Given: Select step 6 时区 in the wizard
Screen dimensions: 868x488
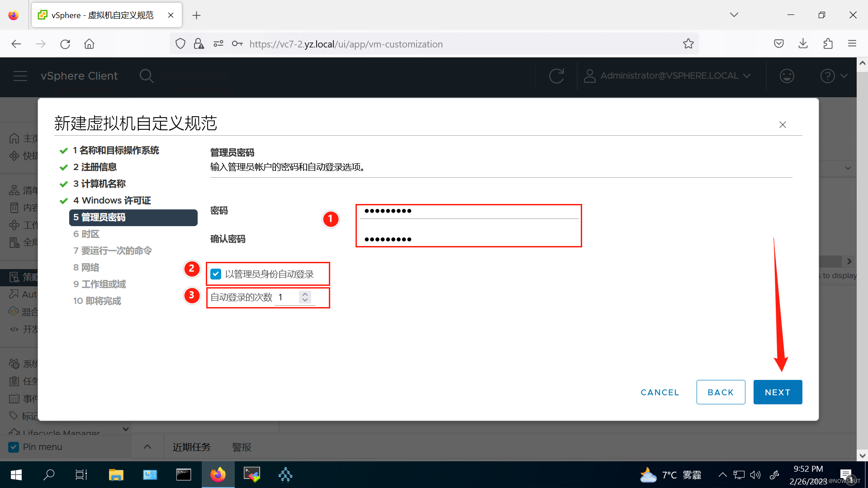Looking at the screenshot, I should pyautogui.click(x=86, y=234).
